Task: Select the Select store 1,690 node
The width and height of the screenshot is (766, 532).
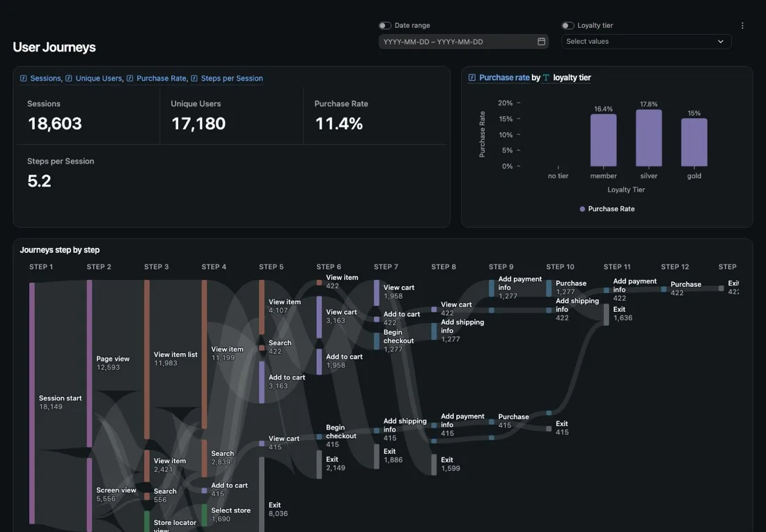Action: coord(204,515)
